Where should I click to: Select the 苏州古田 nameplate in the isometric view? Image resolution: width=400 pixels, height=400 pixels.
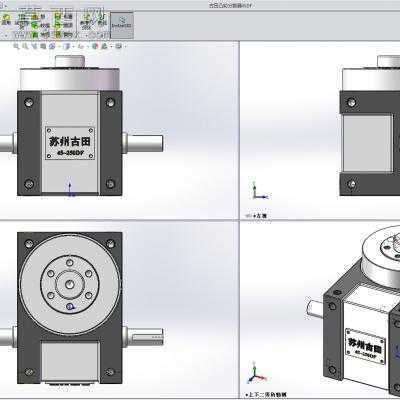365,345
